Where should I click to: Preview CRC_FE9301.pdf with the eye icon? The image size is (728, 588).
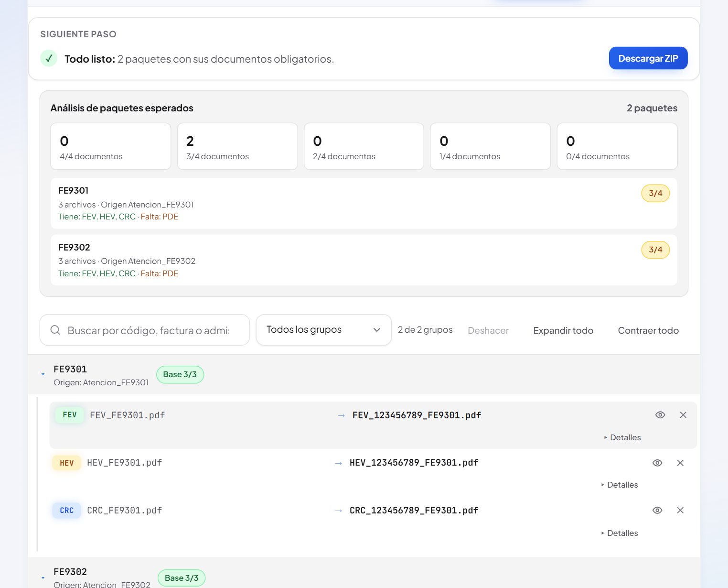coord(657,510)
